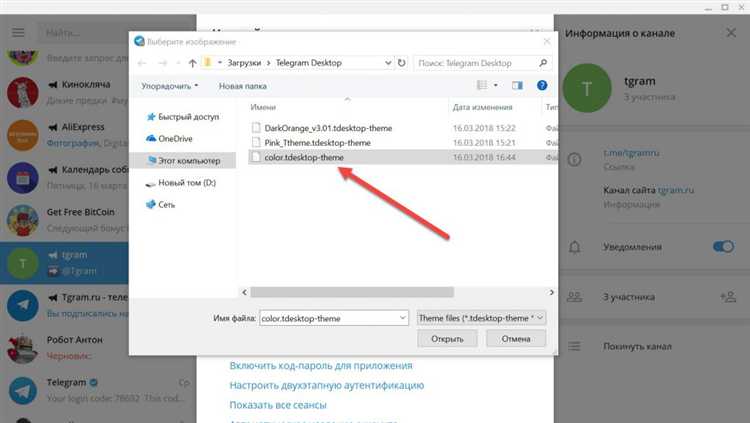The image size is (750, 423).
Task: Click Показать все сеансы link
Action: point(278,405)
